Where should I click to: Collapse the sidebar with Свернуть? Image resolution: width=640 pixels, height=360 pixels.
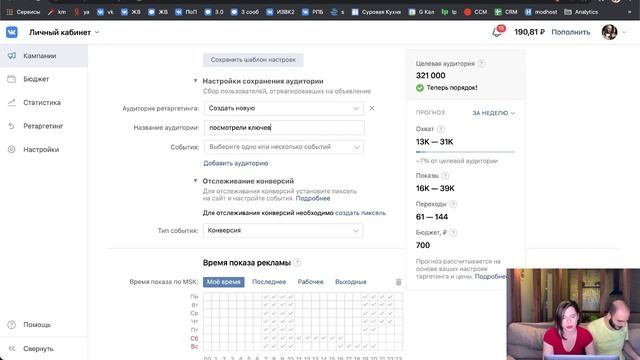(44, 349)
